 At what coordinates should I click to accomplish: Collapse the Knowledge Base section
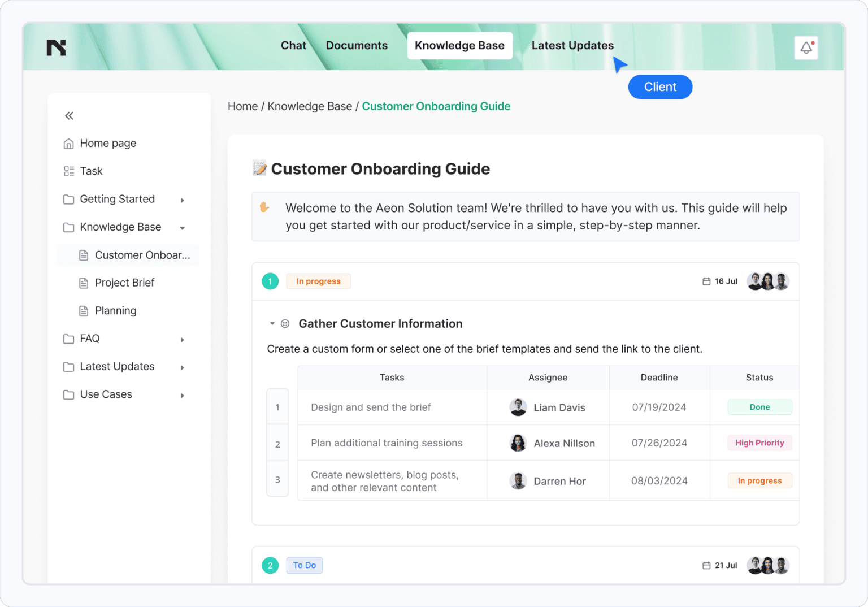tap(182, 227)
